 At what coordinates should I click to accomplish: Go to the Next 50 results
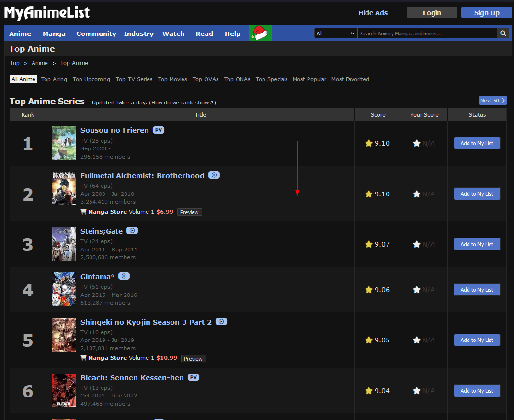(x=492, y=101)
